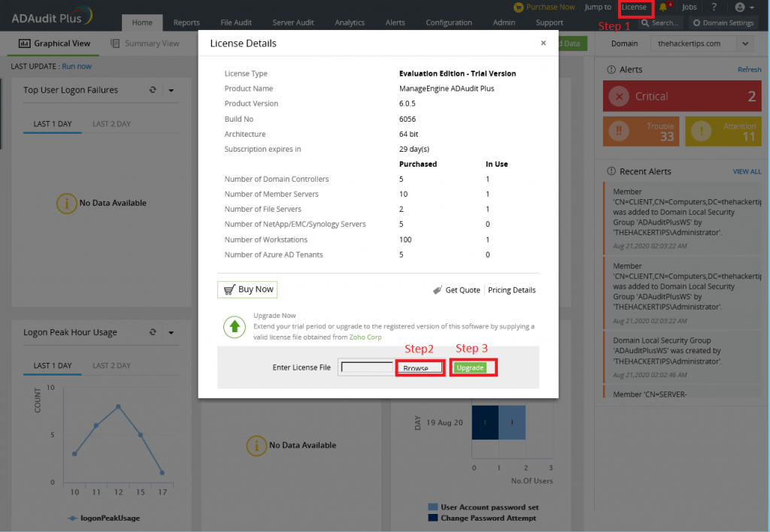Image resolution: width=770 pixels, height=532 pixels.
Task: Click the License link in top bar
Action: click(634, 7)
